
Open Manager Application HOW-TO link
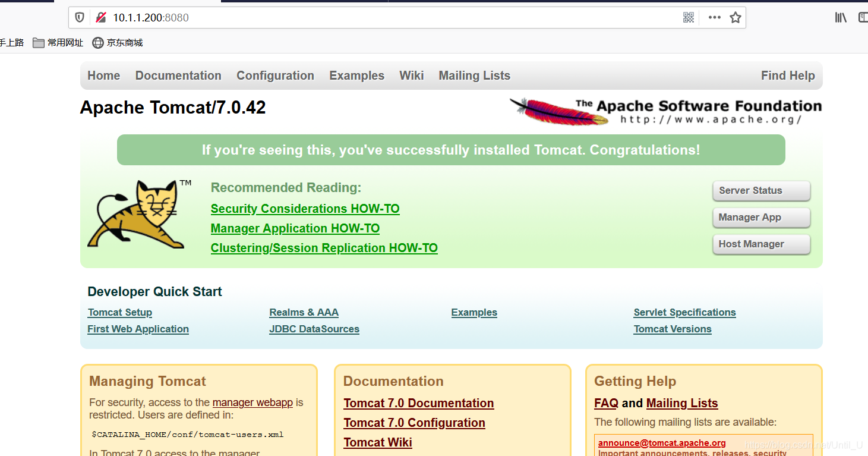point(295,228)
